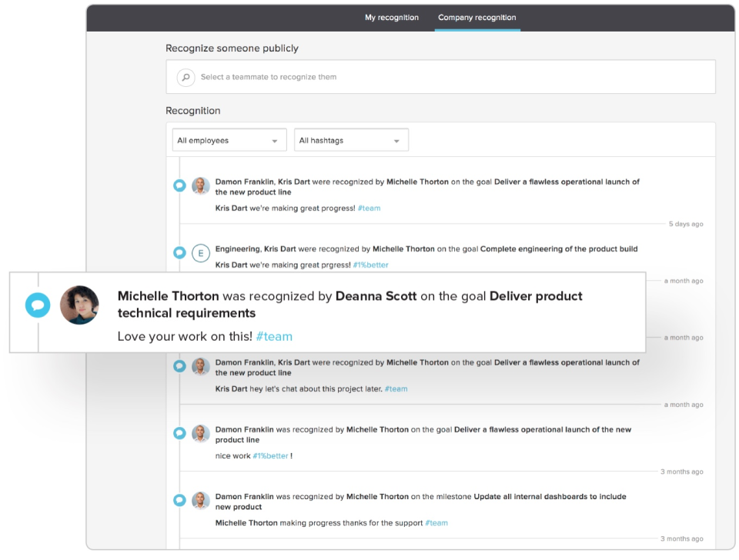Select the Company recognition tab
Viewport: 739px width, 560px height.
[x=477, y=18]
